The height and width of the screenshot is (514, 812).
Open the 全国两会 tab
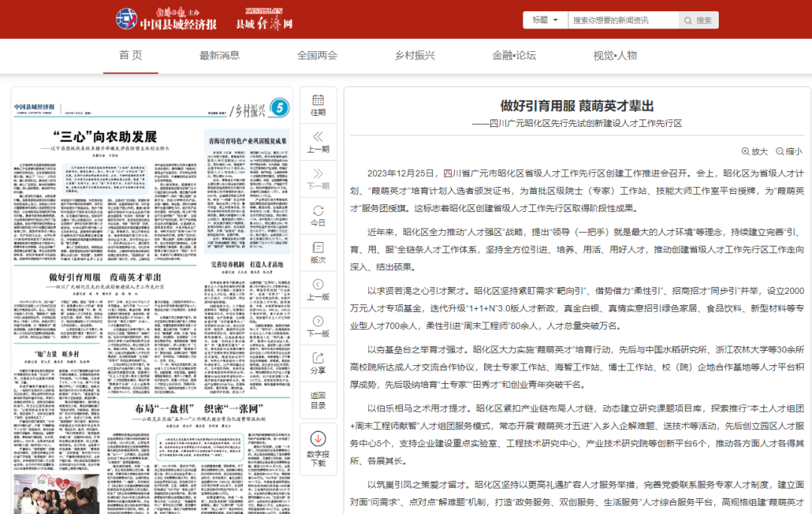click(317, 56)
